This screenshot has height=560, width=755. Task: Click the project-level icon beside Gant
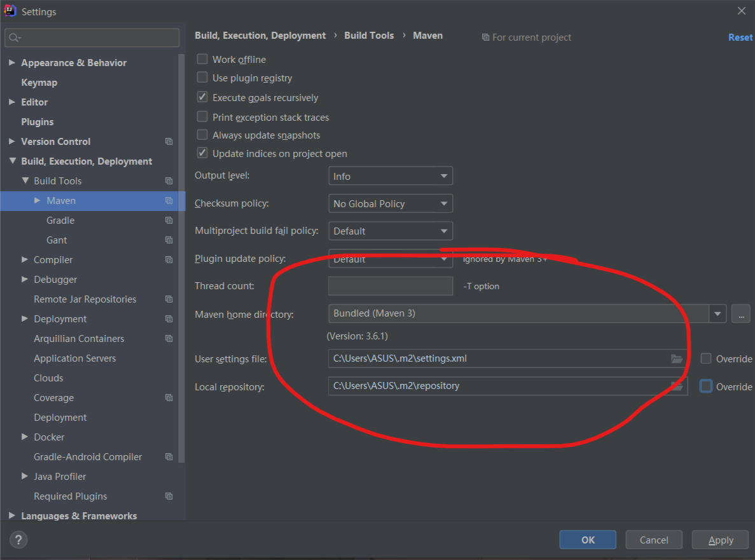click(x=169, y=240)
